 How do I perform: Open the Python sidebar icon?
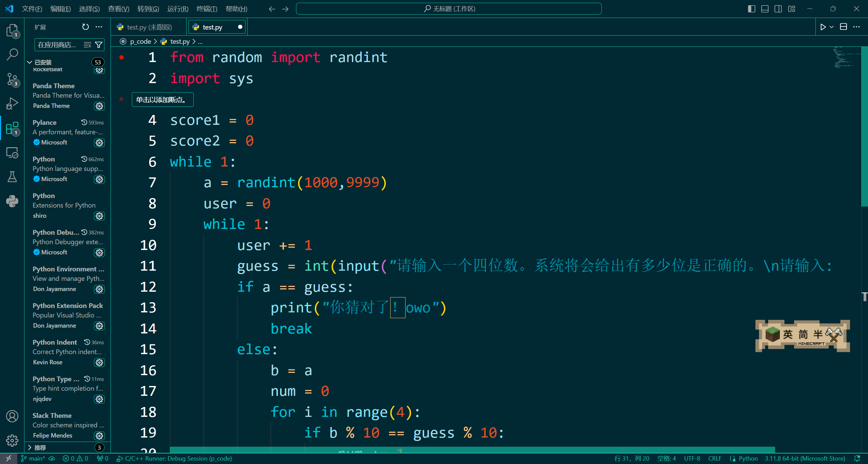(x=12, y=201)
